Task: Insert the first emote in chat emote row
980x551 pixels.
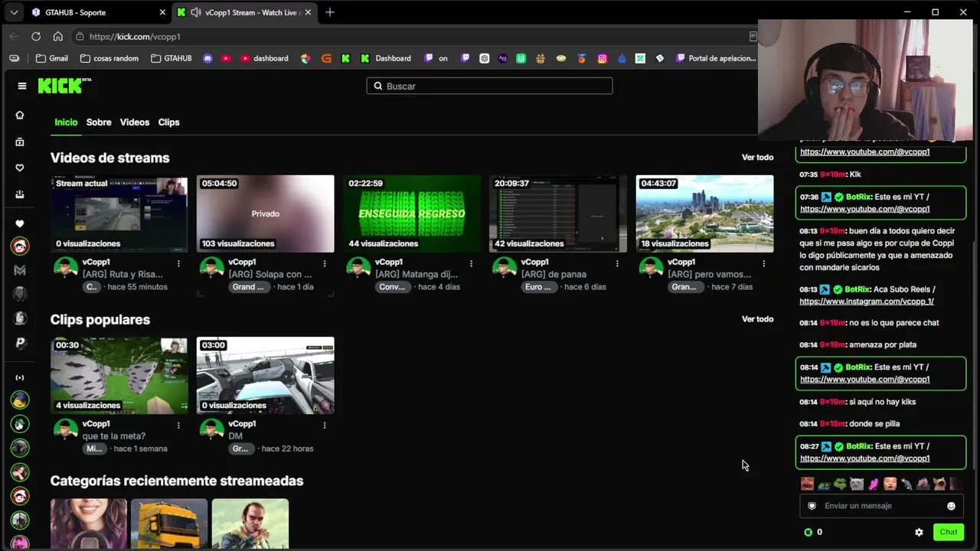Action: (807, 484)
